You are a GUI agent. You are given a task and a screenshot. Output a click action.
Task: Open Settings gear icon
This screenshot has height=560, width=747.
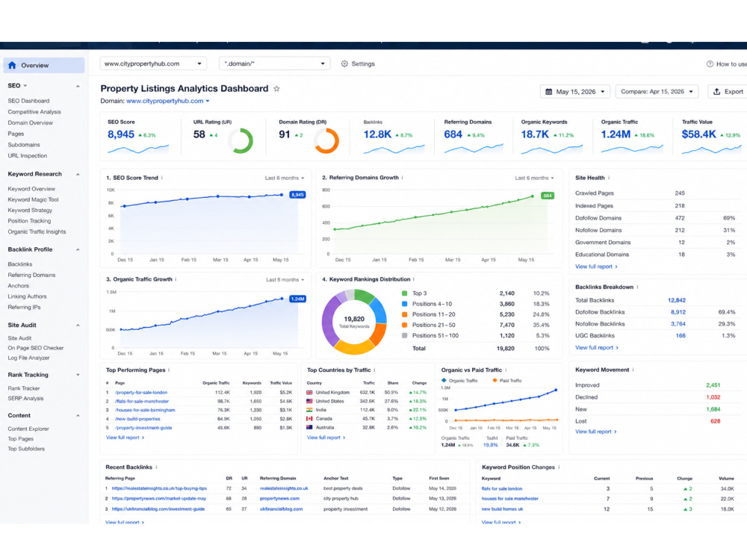(344, 63)
